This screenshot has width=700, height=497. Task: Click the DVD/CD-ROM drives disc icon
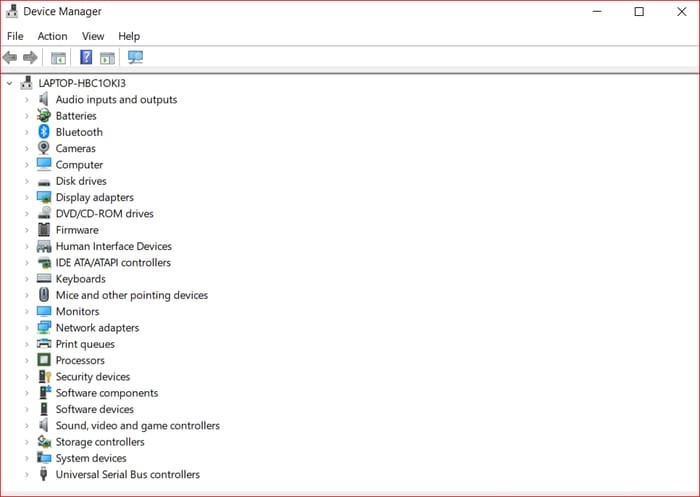pos(44,213)
